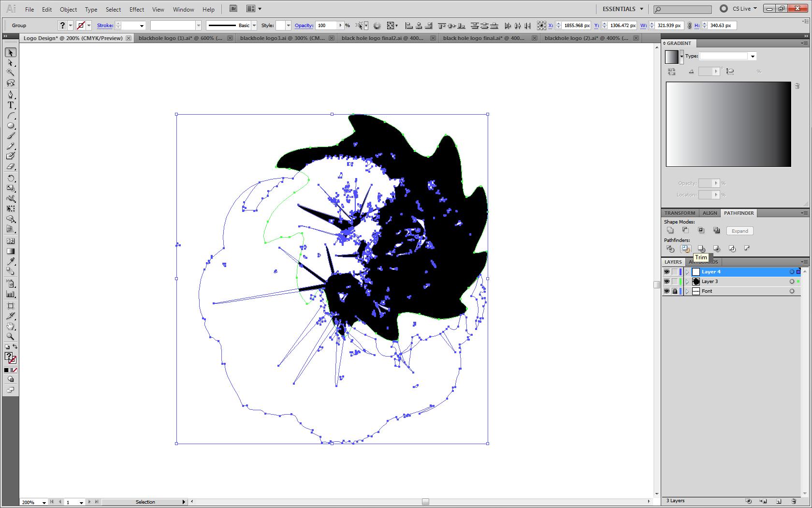The height and width of the screenshot is (508, 812).
Task: Click the Opacity link in control bar
Action: 304,26
